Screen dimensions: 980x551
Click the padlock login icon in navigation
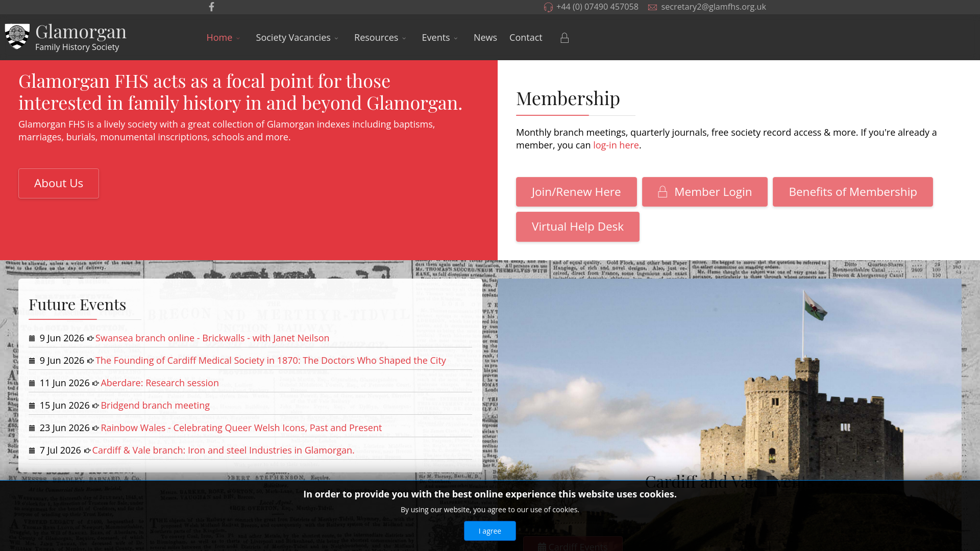[x=565, y=38]
